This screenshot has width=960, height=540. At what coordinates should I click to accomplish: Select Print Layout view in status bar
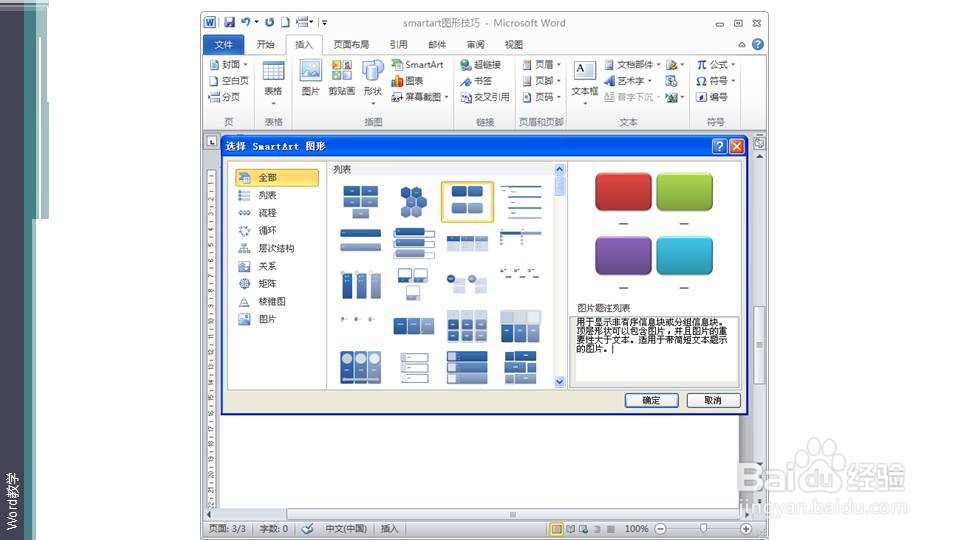(557, 529)
